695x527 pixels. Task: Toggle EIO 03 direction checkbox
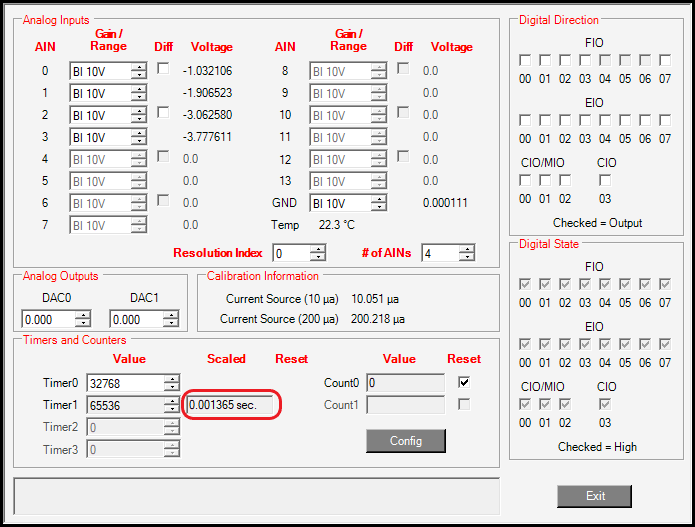click(x=585, y=120)
